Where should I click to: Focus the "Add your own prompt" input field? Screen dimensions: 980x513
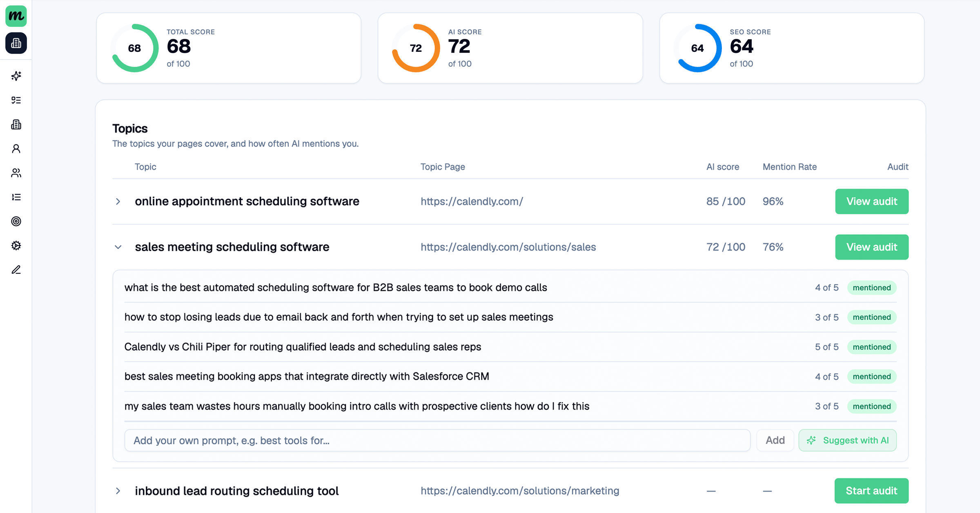click(x=437, y=440)
